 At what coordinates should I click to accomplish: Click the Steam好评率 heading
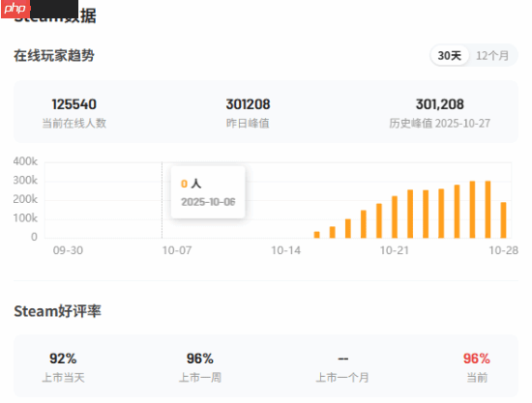57,311
